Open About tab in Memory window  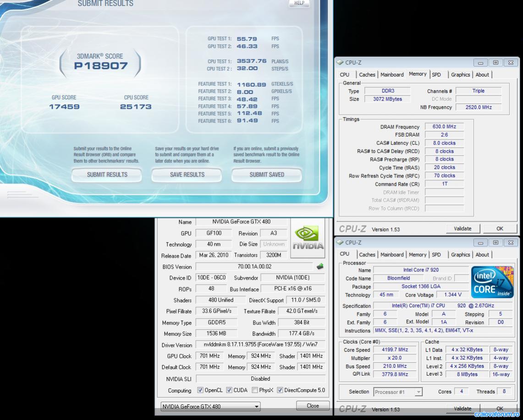click(482, 75)
